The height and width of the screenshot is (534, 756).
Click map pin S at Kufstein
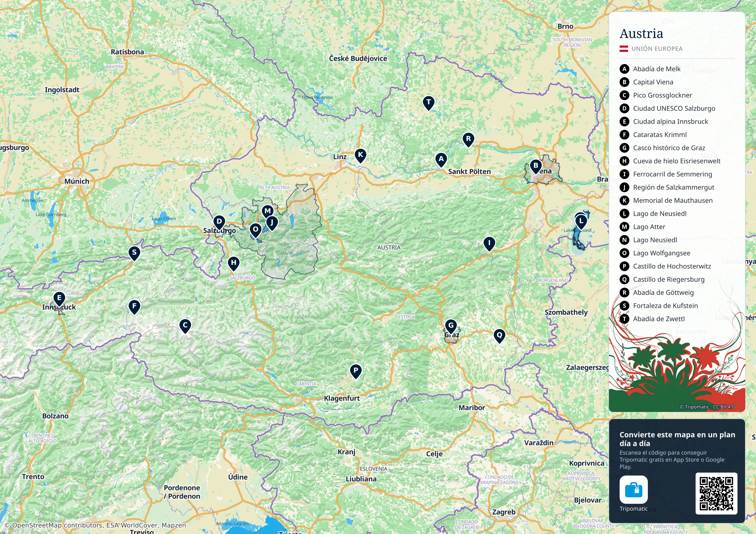coord(134,253)
